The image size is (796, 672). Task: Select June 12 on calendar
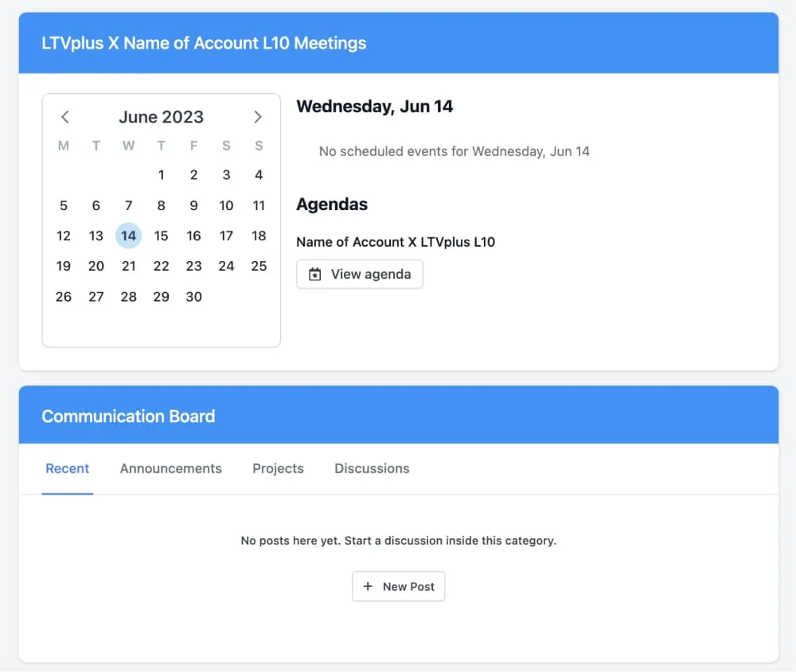tap(64, 236)
